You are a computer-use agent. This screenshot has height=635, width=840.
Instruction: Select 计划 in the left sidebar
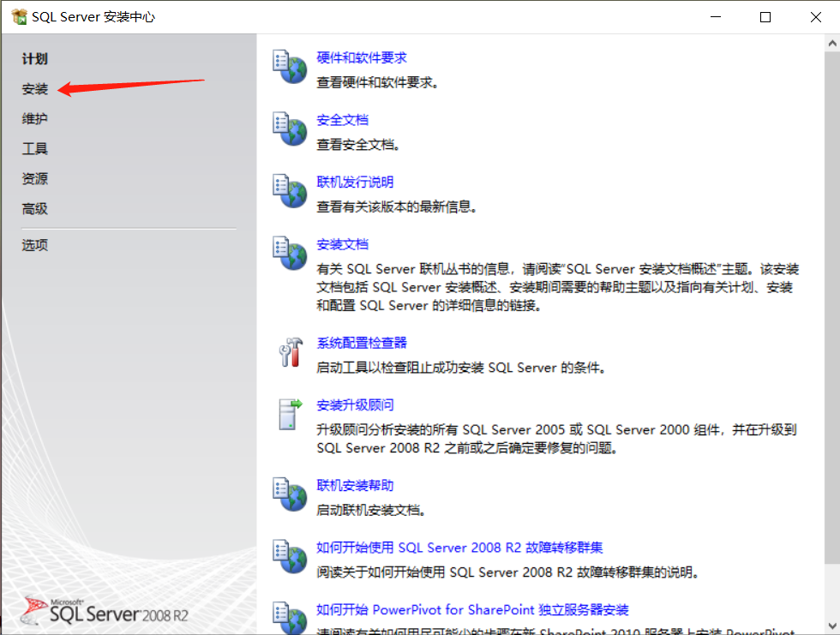point(35,59)
